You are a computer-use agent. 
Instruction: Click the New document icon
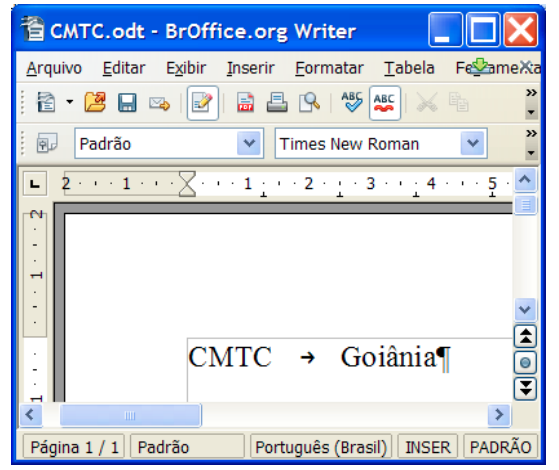point(46,103)
